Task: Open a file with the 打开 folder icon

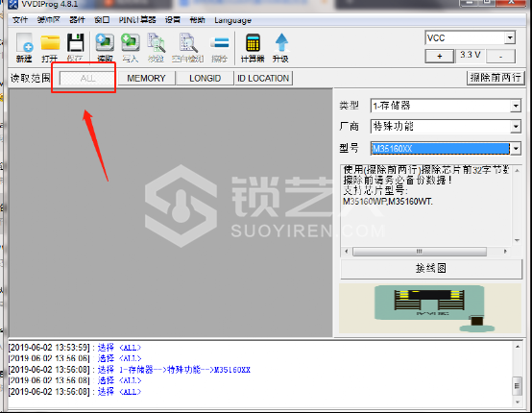Action: pos(50,47)
